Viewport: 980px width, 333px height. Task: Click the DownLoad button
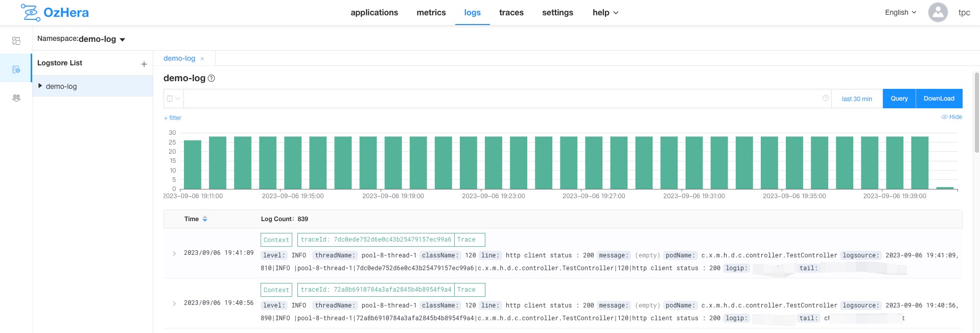pos(939,99)
